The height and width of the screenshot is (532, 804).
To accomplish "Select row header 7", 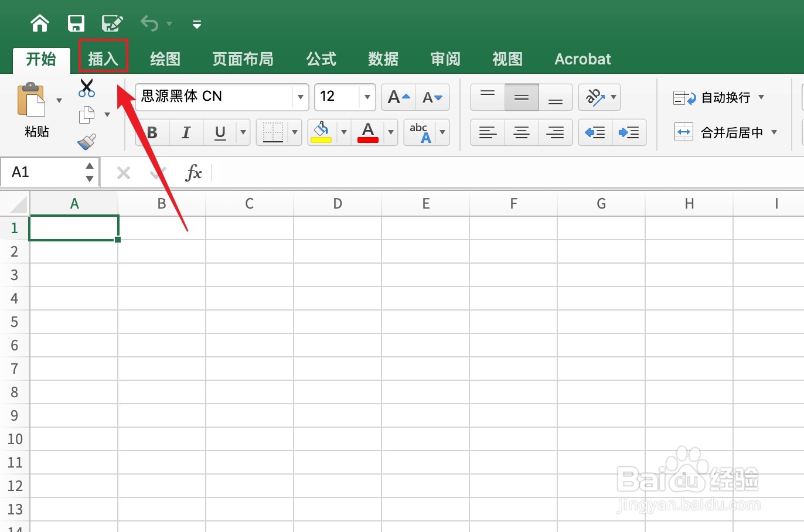I will 15,369.
